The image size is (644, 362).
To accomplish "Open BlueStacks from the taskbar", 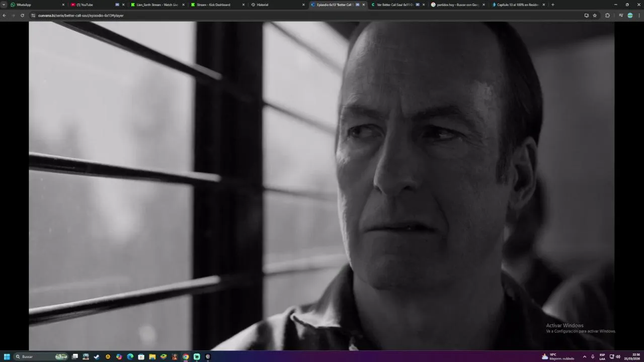I will 164,356.
